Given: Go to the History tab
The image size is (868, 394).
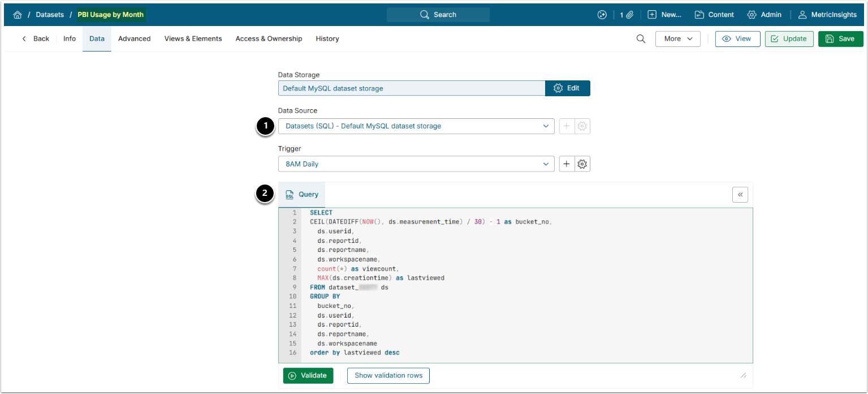Looking at the screenshot, I should [327, 38].
